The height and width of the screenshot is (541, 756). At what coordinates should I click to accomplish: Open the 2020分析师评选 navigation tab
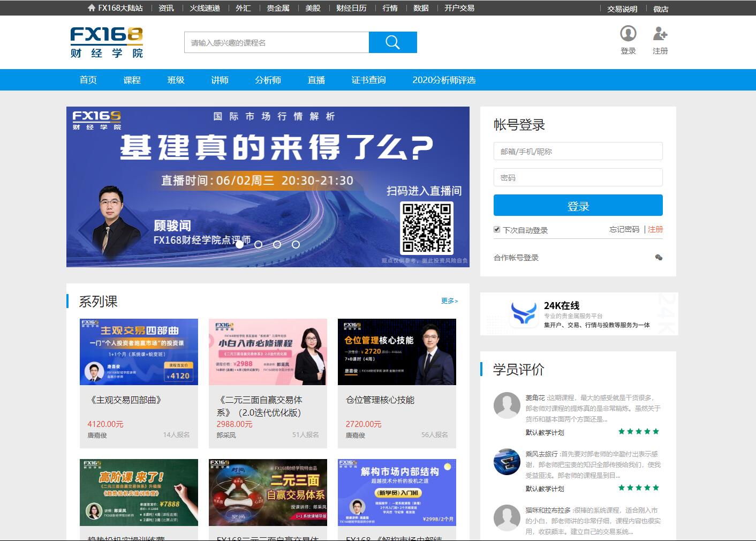pos(444,80)
